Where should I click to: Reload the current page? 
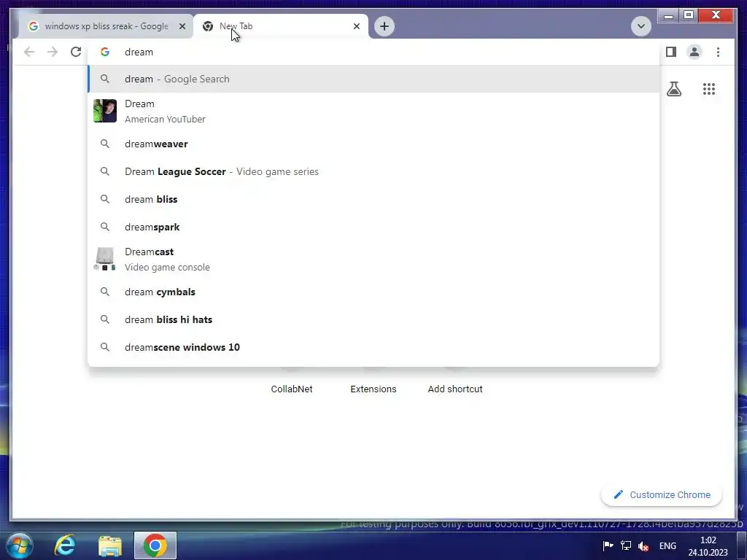tap(76, 52)
